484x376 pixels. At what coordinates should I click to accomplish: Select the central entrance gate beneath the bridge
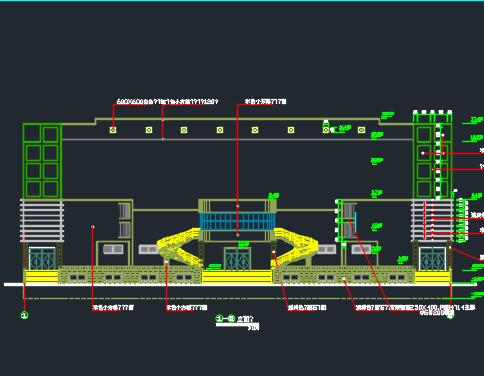pos(237,259)
